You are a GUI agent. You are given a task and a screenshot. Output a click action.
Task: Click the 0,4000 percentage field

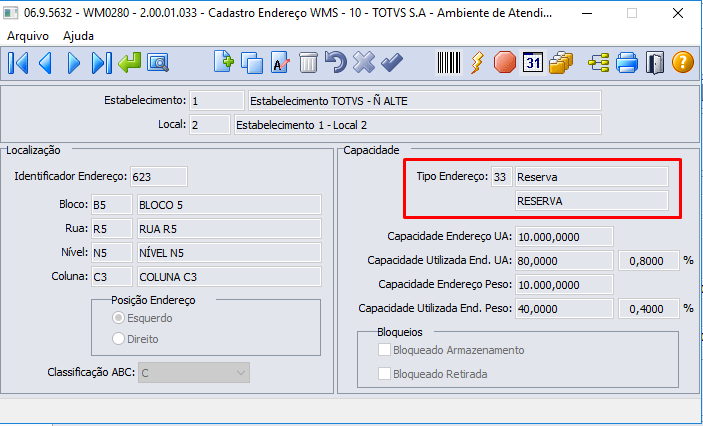coord(649,309)
